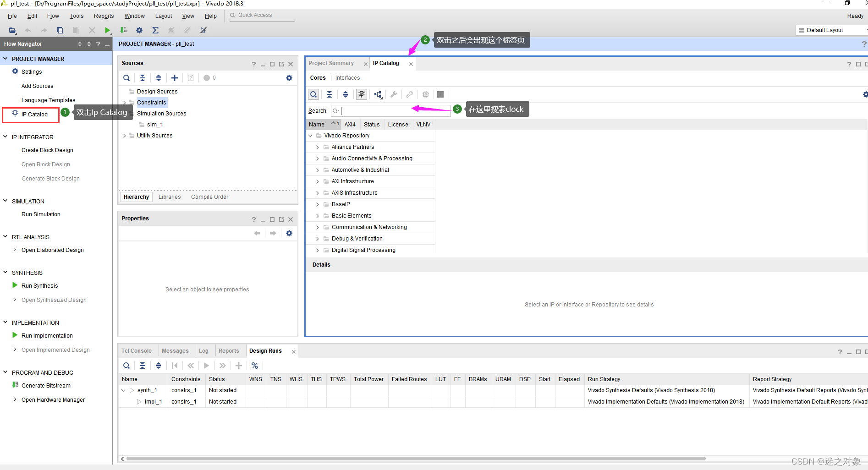
Task: Toggle hide incompatible IP filter button
Action: point(362,94)
